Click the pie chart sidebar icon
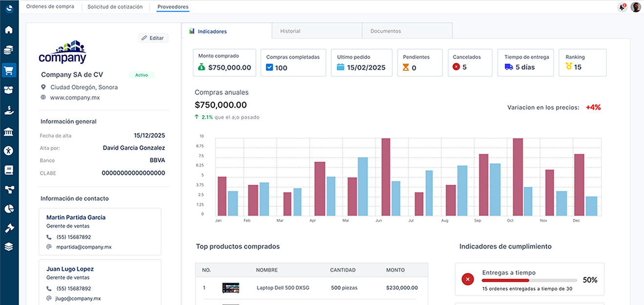The image size is (644, 305). pyautogui.click(x=9, y=209)
